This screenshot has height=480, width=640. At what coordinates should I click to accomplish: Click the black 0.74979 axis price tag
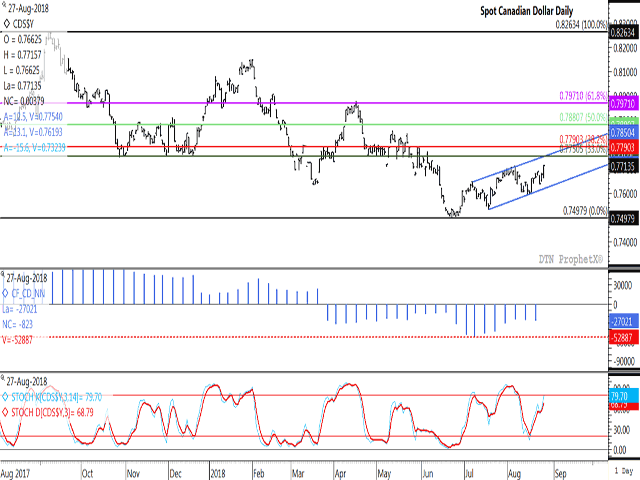624,219
